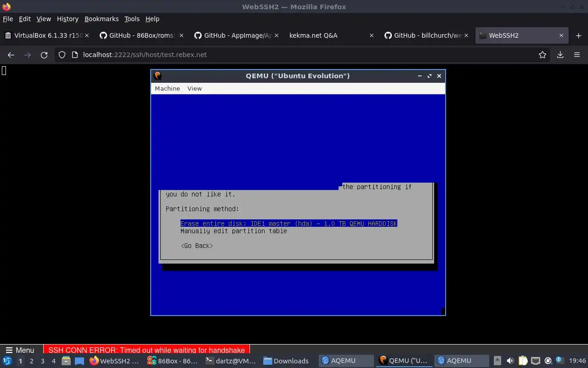Image resolution: width=588 pixels, height=368 pixels.
Task: Open the clipboard manager tray icon
Action: (x=523, y=361)
